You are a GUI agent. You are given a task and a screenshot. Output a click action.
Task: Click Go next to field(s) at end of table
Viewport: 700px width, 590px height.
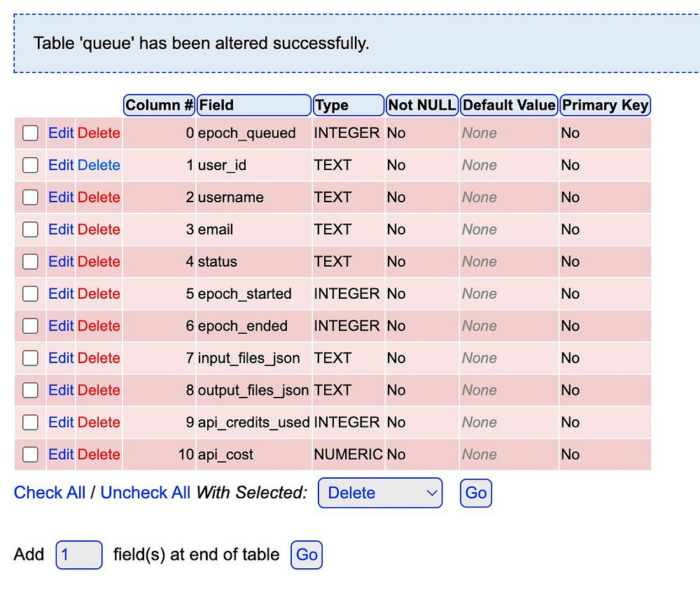click(x=307, y=555)
